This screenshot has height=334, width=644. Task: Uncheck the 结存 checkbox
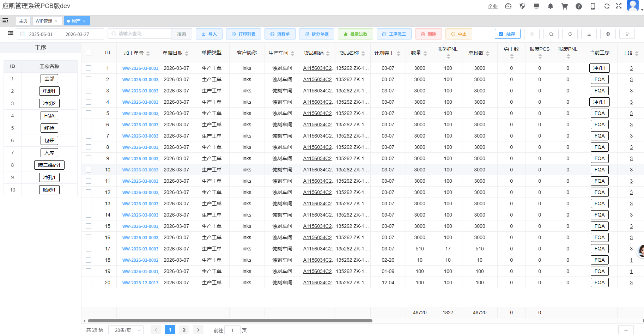coord(501,34)
